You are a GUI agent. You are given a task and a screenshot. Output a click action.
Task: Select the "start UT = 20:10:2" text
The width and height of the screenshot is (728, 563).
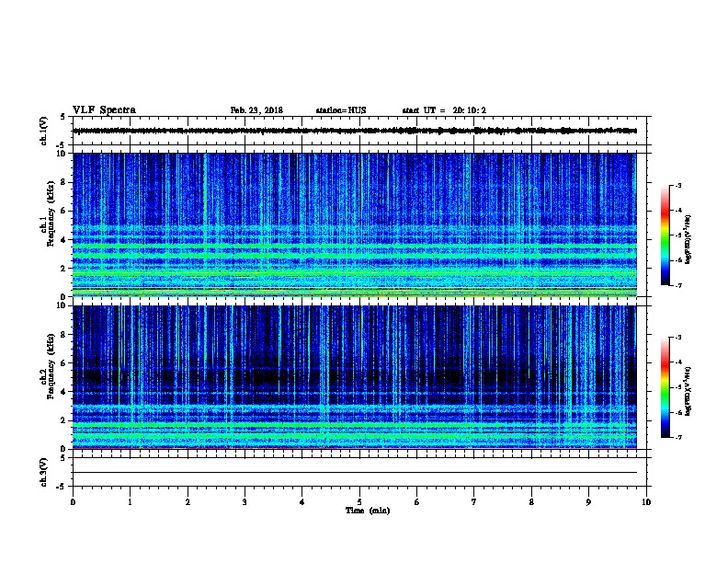coord(444,110)
